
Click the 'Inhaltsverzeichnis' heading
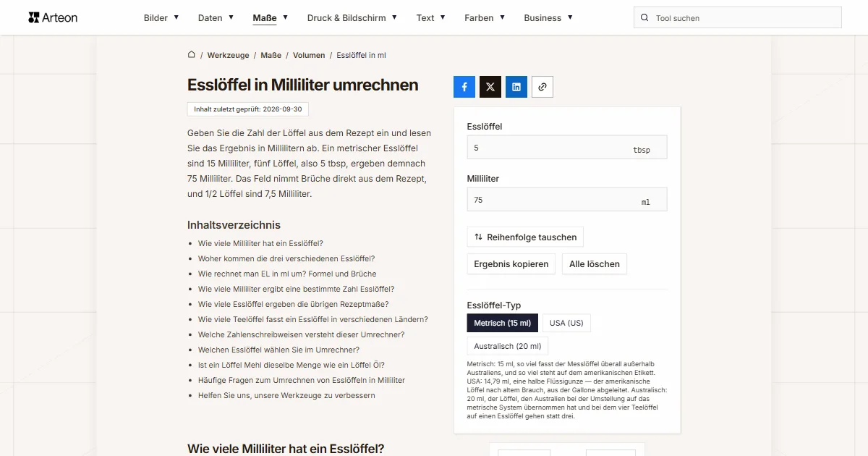pos(234,225)
